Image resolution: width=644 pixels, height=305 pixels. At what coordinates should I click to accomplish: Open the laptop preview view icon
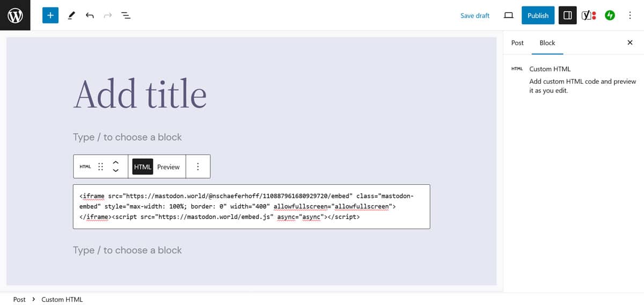coord(508,16)
